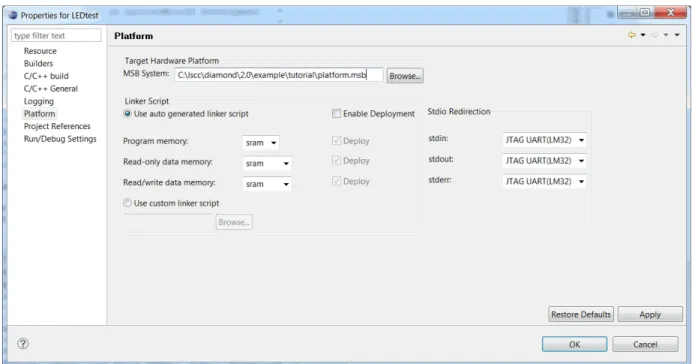Click the back navigation arrow icon
Image resolution: width=692 pixels, height=364 pixels.
pos(632,35)
